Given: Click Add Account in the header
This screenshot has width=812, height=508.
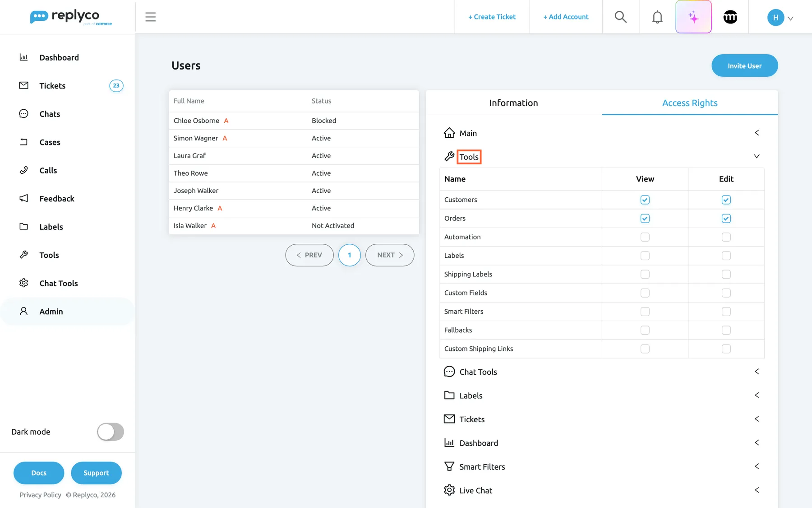Looking at the screenshot, I should tap(566, 17).
